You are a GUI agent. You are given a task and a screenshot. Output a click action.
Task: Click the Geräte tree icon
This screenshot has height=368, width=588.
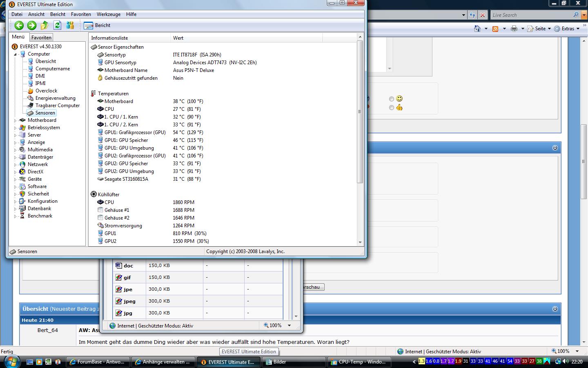pyautogui.click(x=22, y=179)
